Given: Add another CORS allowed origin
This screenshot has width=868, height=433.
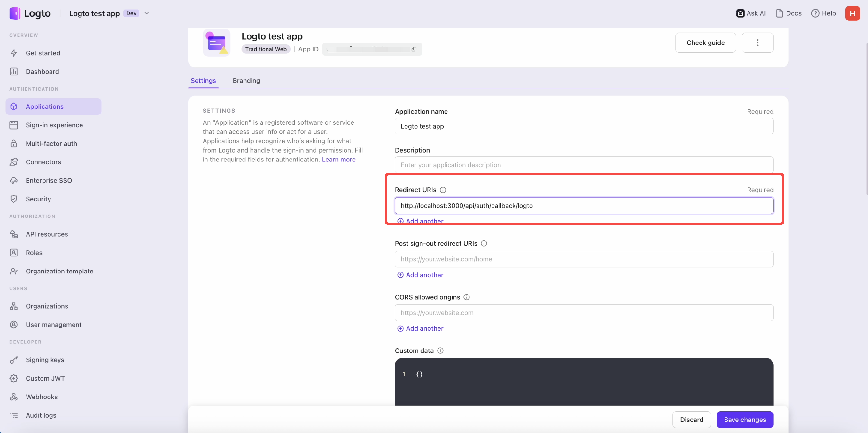Looking at the screenshot, I should pos(421,328).
